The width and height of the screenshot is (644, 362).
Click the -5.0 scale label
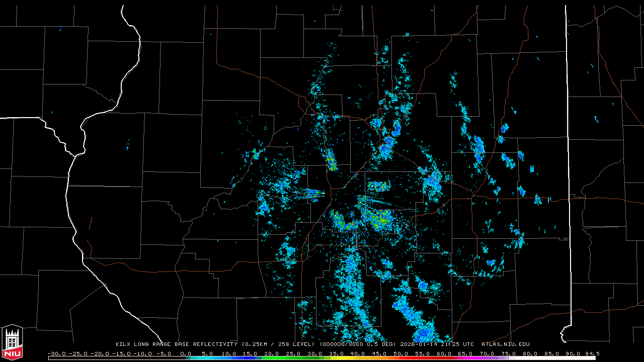coord(164,353)
